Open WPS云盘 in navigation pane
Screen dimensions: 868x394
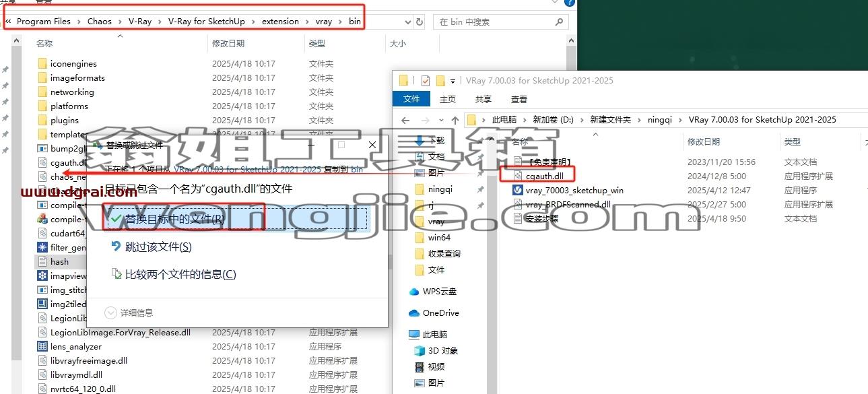[x=439, y=292]
